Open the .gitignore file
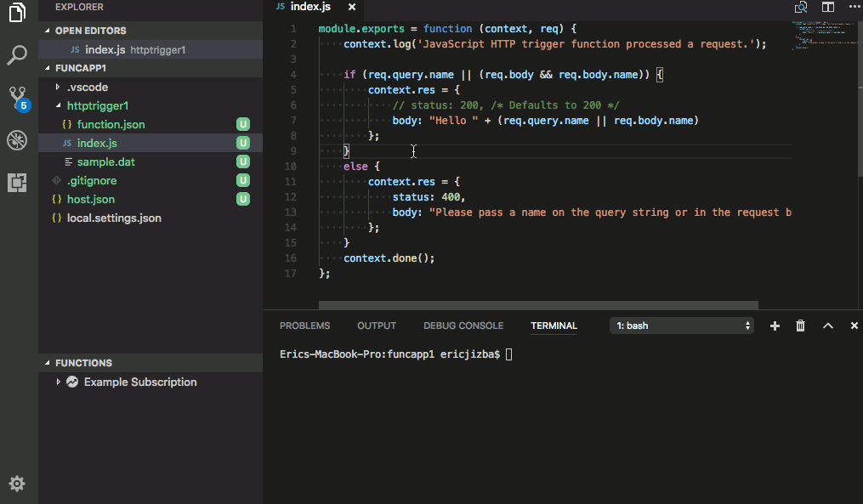Viewport: 863px width, 504px height. tap(91, 180)
